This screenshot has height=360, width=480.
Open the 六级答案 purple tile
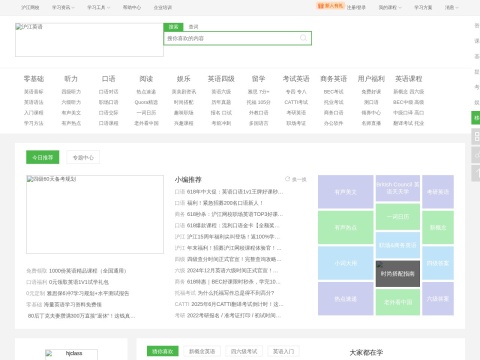click(438, 299)
